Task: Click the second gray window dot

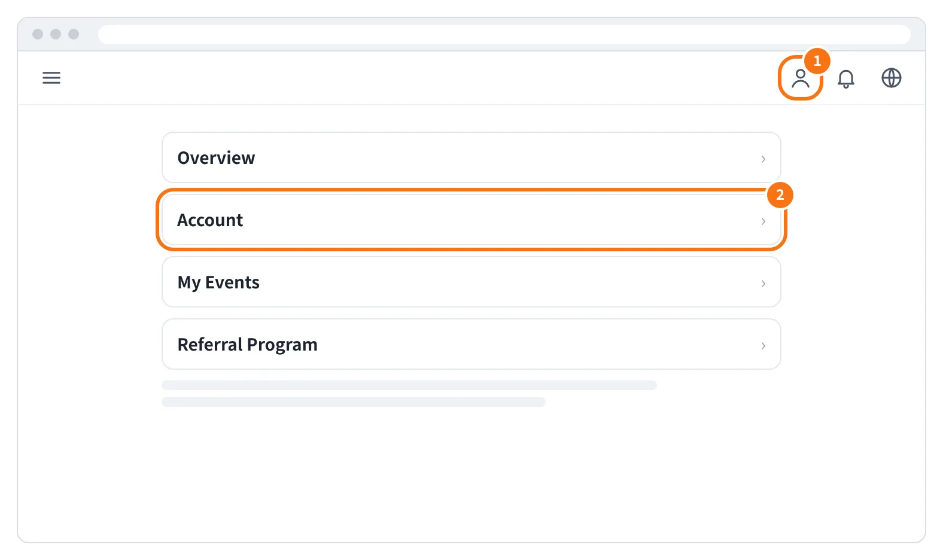Action: [x=56, y=34]
